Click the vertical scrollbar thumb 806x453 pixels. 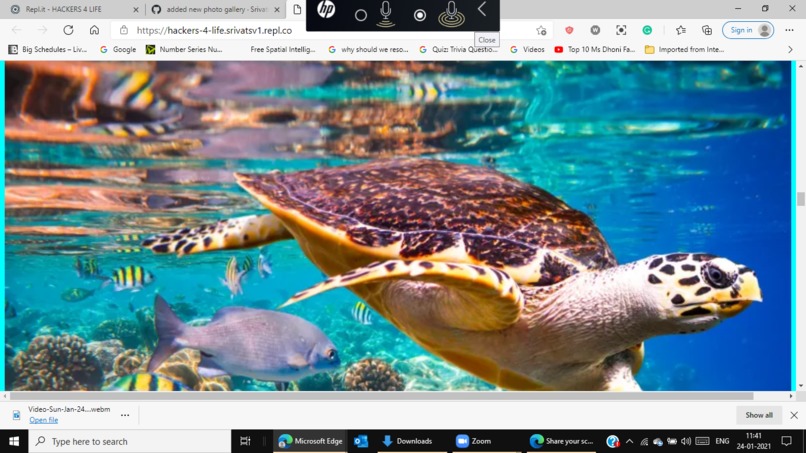point(800,198)
